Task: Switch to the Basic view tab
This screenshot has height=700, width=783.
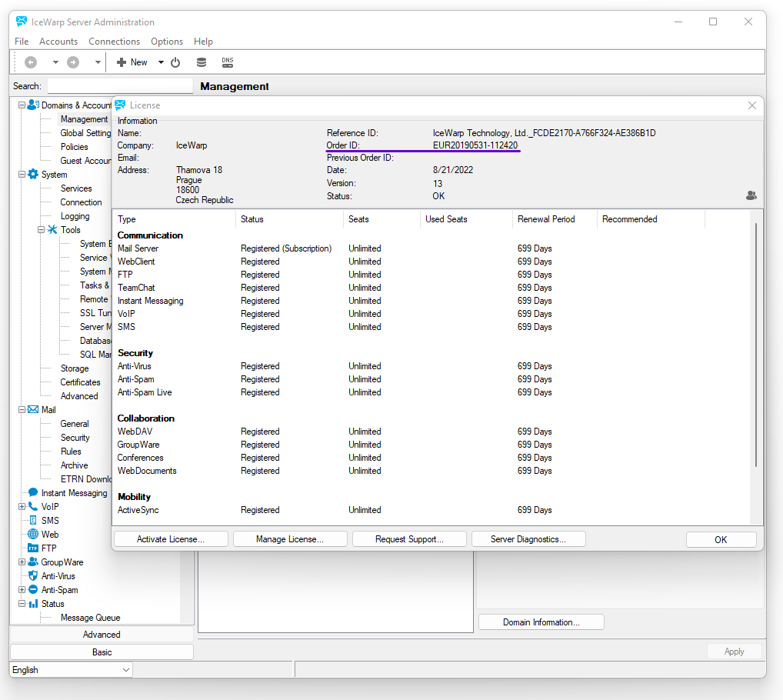Action: pyautogui.click(x=102, y=652)
